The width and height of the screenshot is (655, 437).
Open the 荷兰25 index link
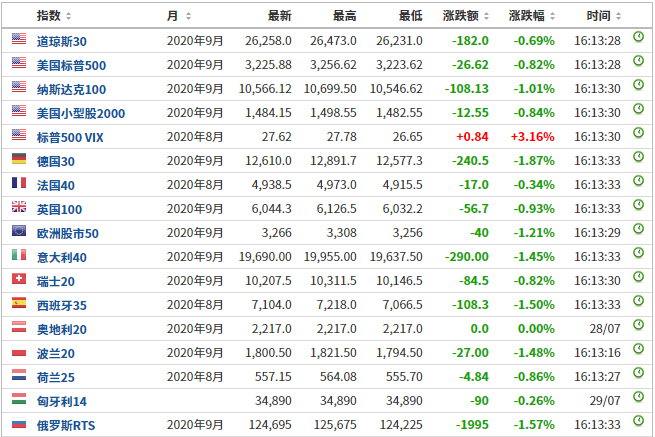click(56, 378)
